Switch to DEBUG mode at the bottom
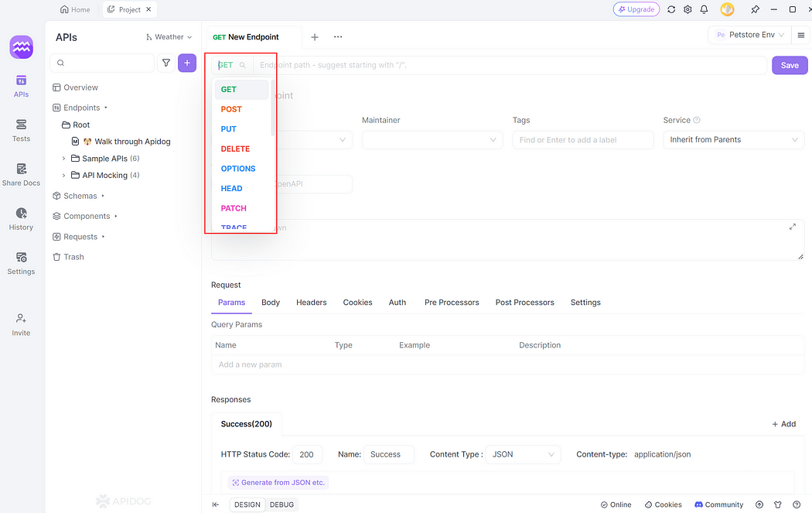The image size is (812, 513). click(x=281, y=504)
